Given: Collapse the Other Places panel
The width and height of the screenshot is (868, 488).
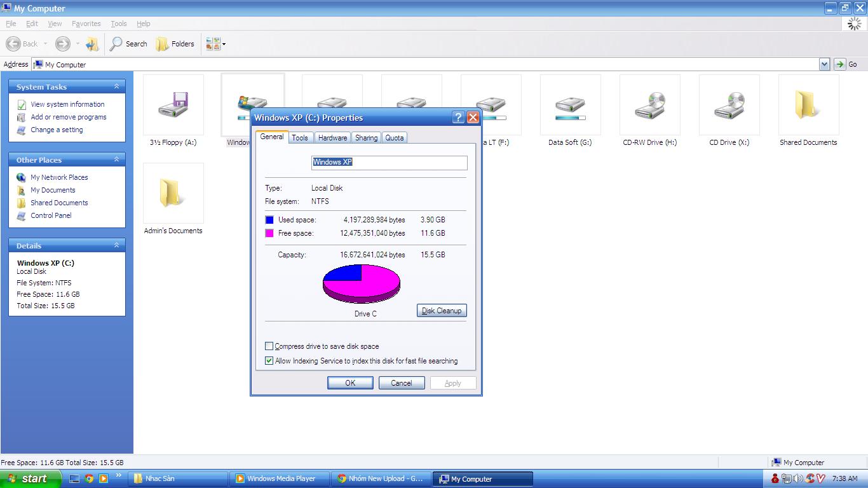Looking at the screenshot, I should click(116, 159).
